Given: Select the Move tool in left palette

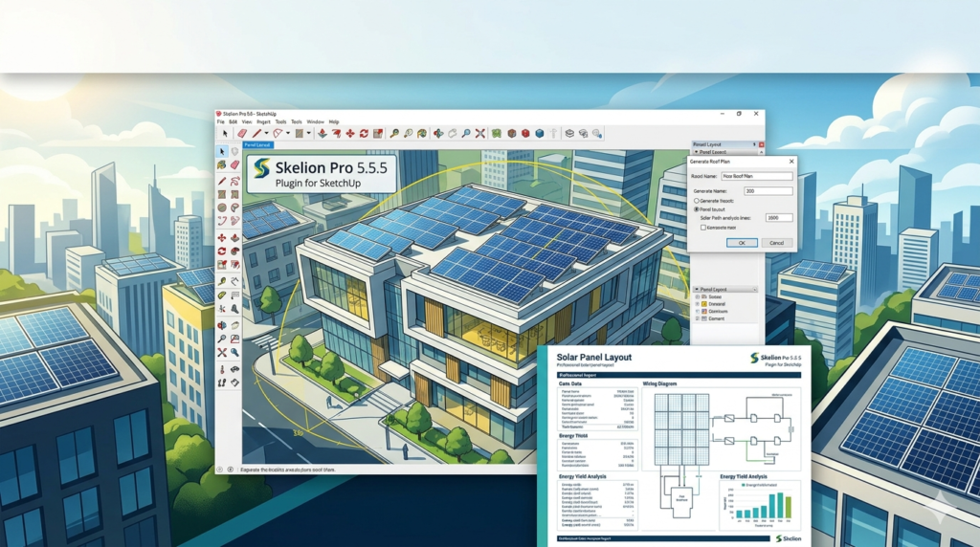Looking at the screenshot, I should pyautogui.click(x=222, y=236).
